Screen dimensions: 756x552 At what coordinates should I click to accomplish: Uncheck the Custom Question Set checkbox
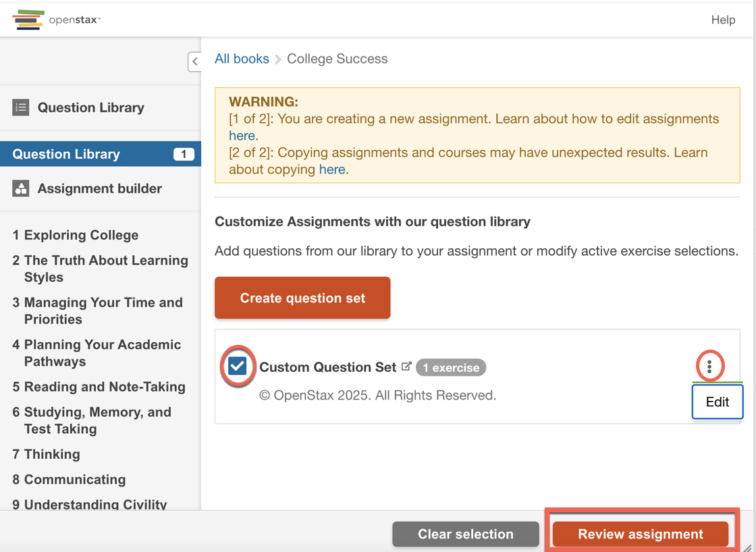coord(237,366)
